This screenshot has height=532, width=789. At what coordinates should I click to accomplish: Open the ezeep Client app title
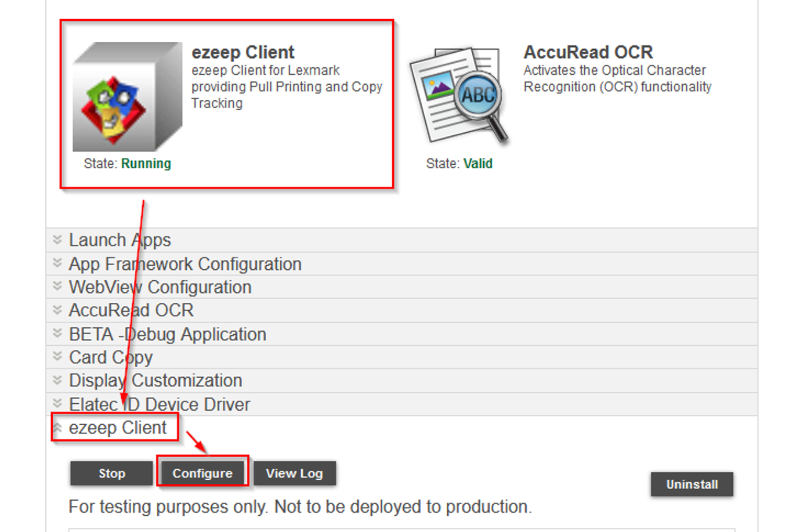(x=243, y=52)
